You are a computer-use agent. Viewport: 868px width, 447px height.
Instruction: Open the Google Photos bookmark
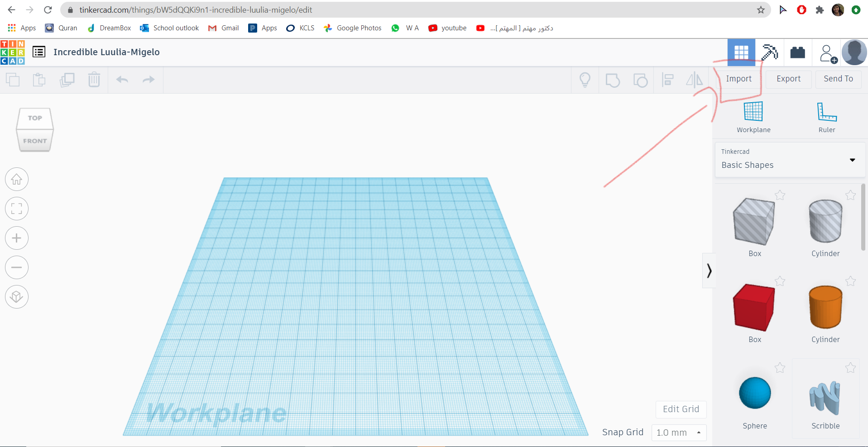353,28
